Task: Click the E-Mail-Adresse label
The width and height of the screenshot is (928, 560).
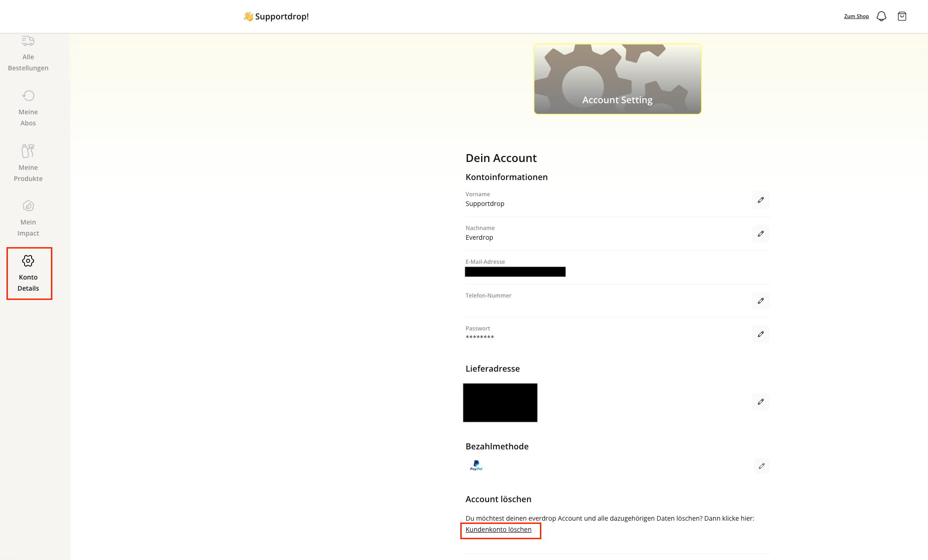Action: [x=485, y=262]
